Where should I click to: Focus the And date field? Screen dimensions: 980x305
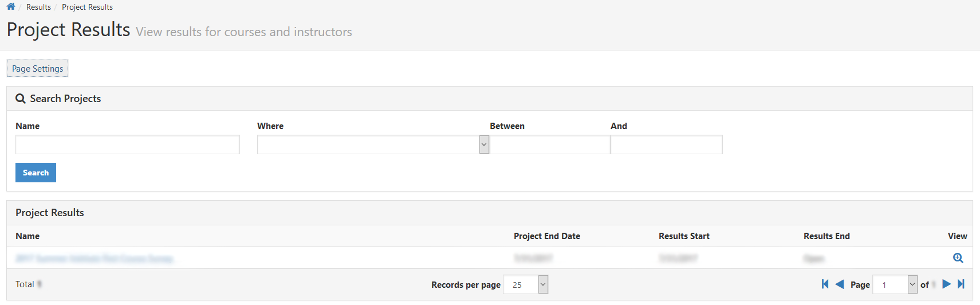click(667, 144)
